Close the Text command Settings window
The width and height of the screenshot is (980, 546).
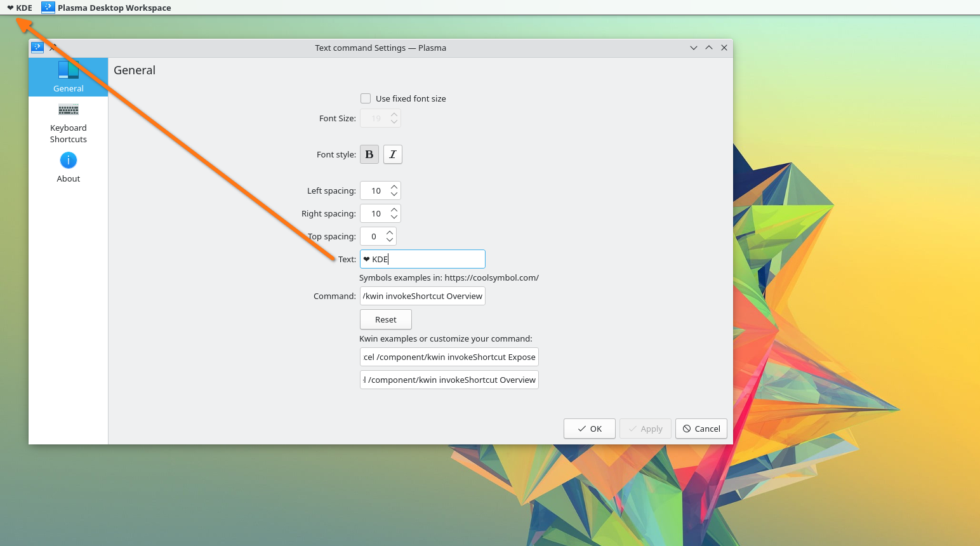(724, 48)
